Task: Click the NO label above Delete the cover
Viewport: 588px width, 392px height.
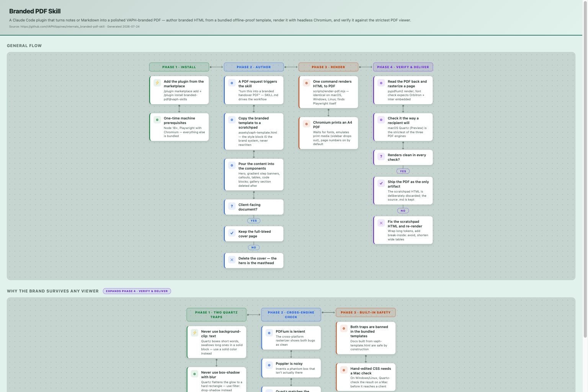Action: [254, 247]
